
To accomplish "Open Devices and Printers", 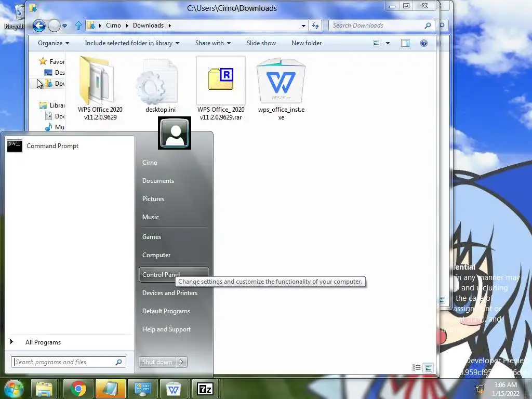I will [x=170, y=293].
